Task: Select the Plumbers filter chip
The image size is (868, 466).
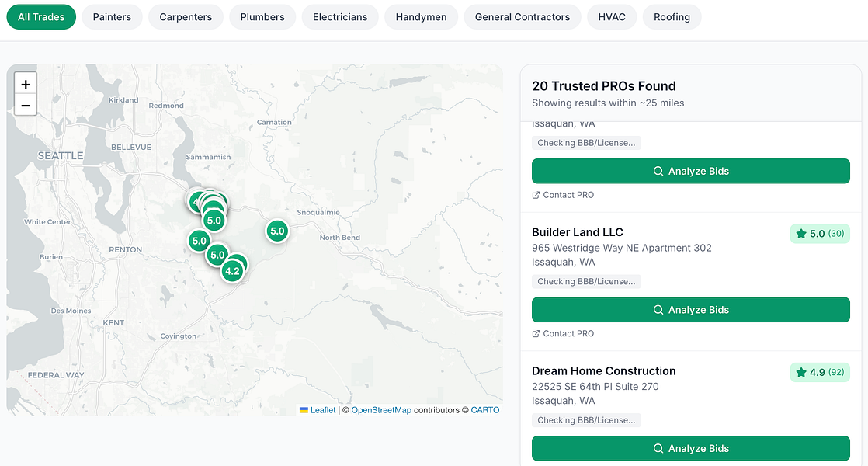Action: coord(262,17)
